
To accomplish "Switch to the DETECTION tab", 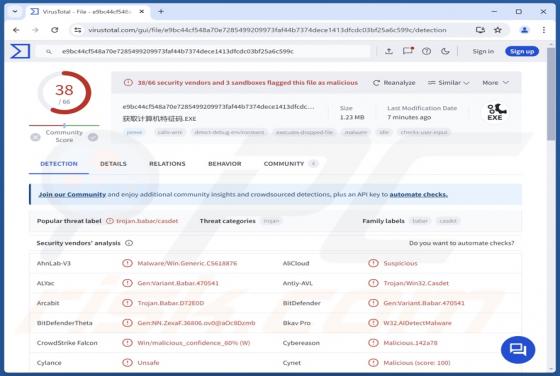I will (x=59, y=164).
